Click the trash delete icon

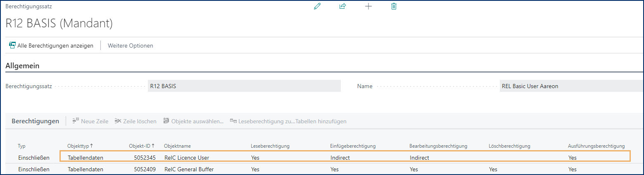point(394,6)
